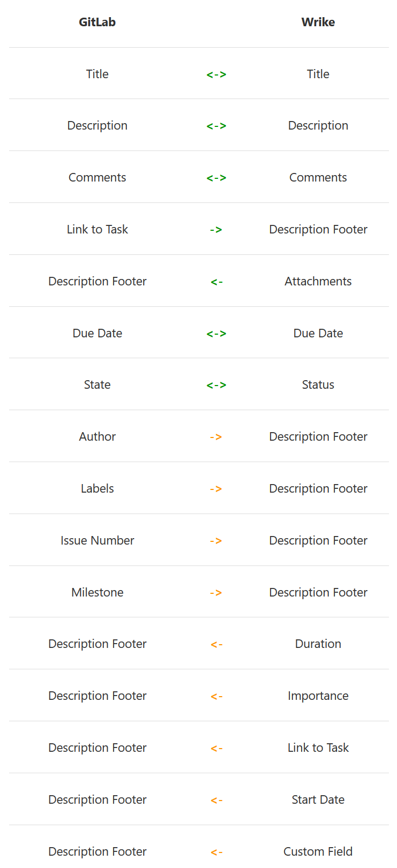Click orange right arrow beside Labels

tap(216, 489)
